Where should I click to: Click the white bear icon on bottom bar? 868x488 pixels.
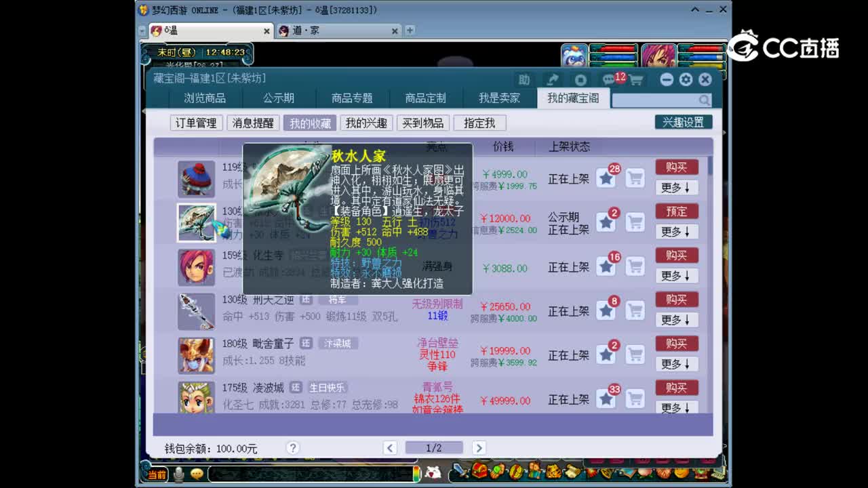click(433, 472)
